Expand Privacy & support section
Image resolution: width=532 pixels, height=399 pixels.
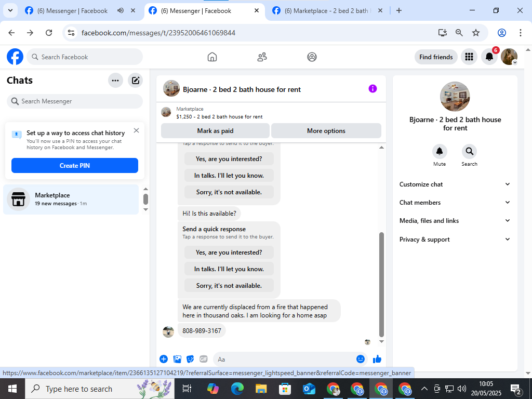click(455, 239)
